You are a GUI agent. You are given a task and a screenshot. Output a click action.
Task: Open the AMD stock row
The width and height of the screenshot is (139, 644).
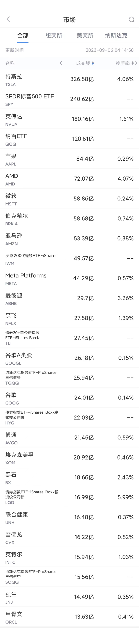(69, 179)
